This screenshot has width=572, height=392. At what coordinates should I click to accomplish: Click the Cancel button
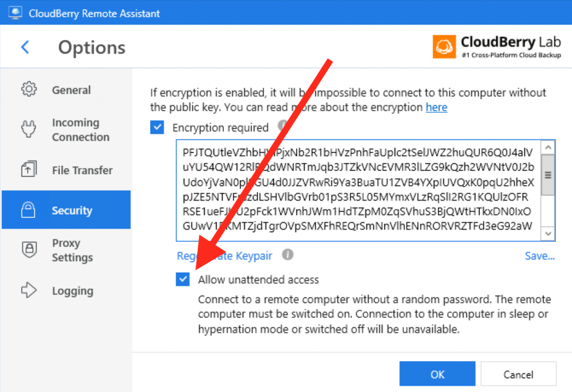(x=518, y=374)
